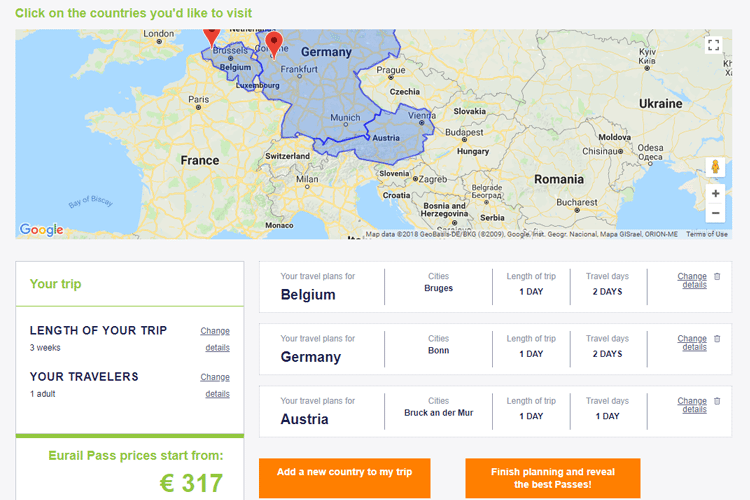Screen dimensions: 750x500
Task: Change details for the Belgium plan
Action: pyautogui.click(x=692, y=280)
